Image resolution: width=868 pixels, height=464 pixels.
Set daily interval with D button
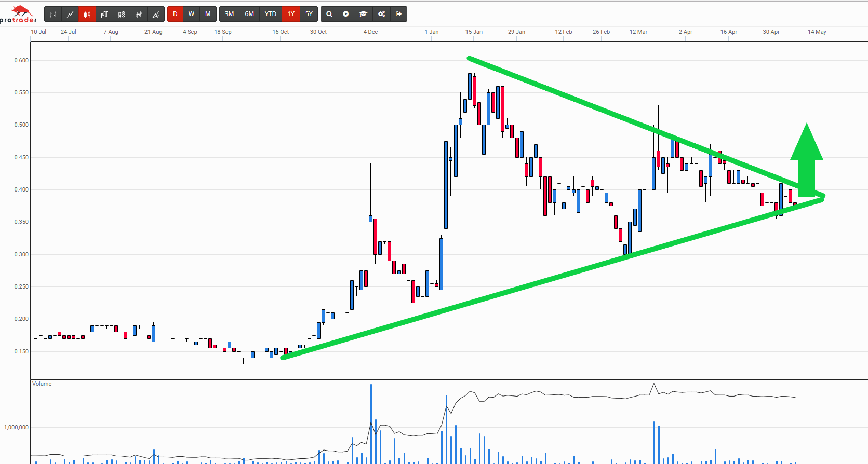coord(175,14)
